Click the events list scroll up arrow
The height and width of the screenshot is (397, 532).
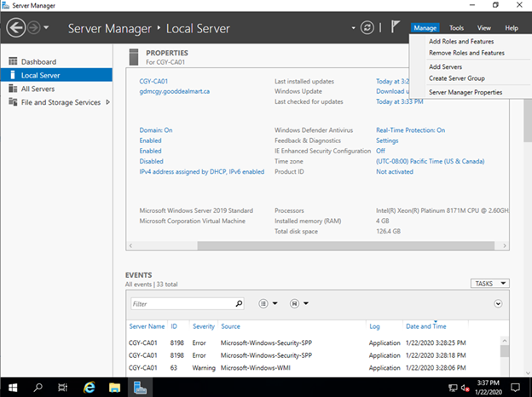point(505,341)
